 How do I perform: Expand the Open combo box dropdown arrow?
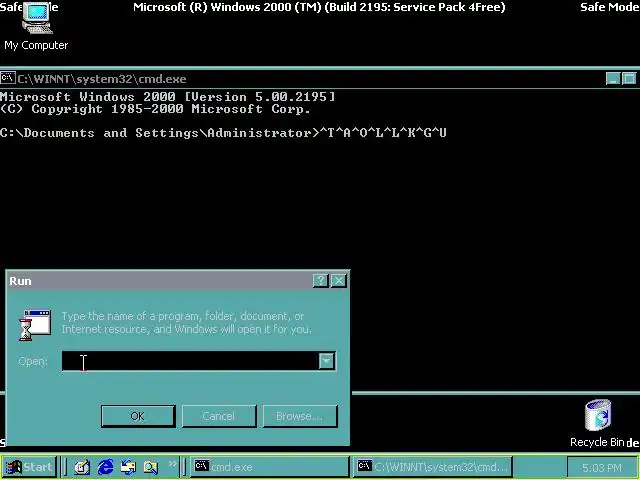tap(327, 361)
